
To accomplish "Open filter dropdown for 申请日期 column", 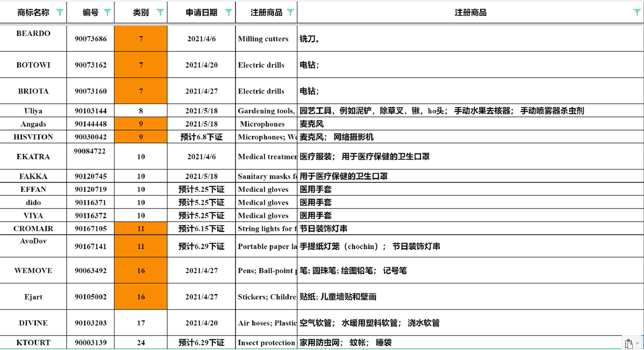I will (229, 12).
